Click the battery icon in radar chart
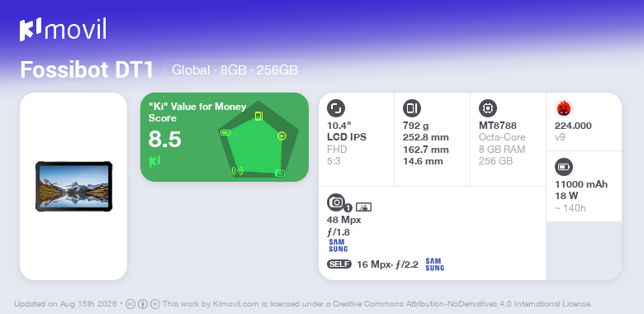644x314 pixels. (x=226, y=132)
